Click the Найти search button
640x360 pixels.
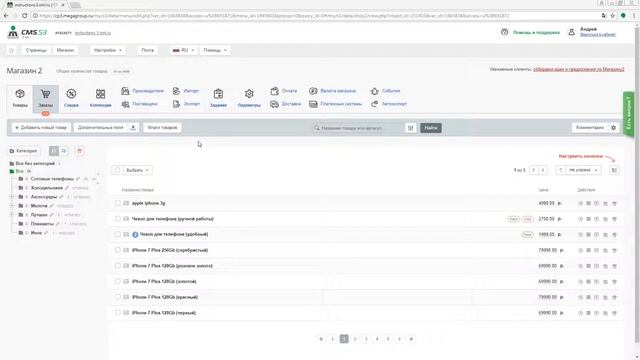click(431, 128)
